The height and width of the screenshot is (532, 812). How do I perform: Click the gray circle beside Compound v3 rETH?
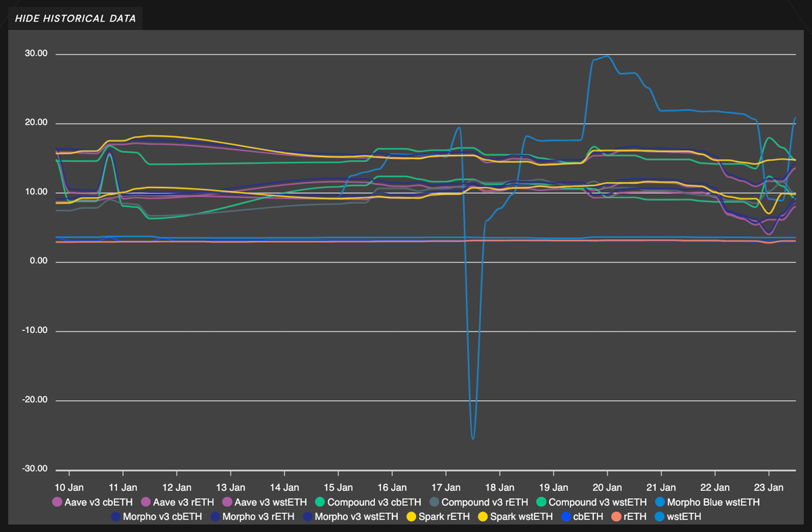[434, 502]
